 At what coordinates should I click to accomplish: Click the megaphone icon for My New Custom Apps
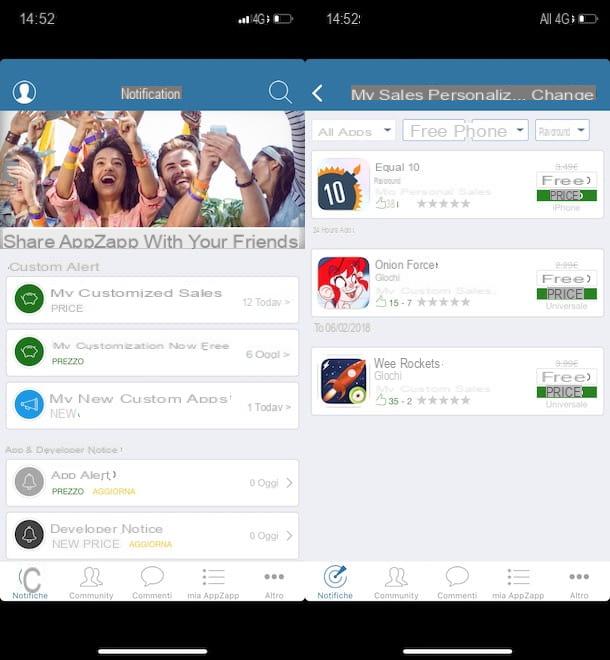click(29, 405)
